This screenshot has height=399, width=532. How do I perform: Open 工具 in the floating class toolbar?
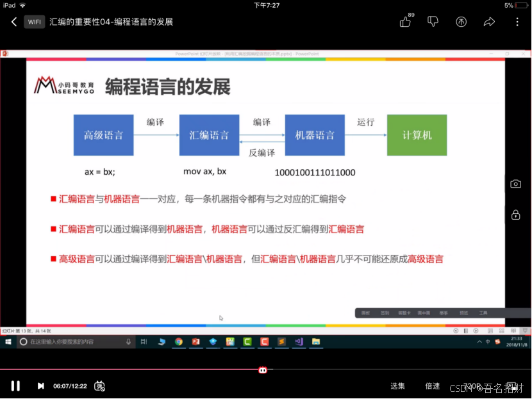click(483, 313)
